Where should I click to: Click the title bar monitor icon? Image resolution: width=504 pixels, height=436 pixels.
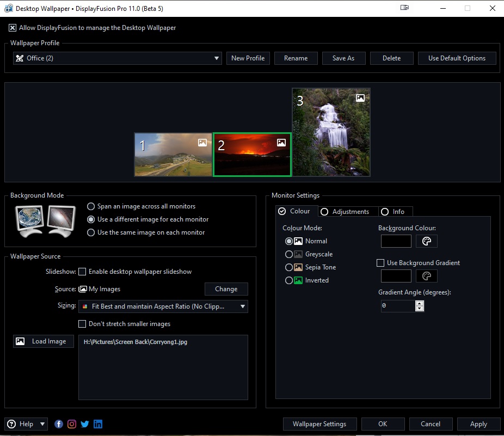click(x=404, y=8)
